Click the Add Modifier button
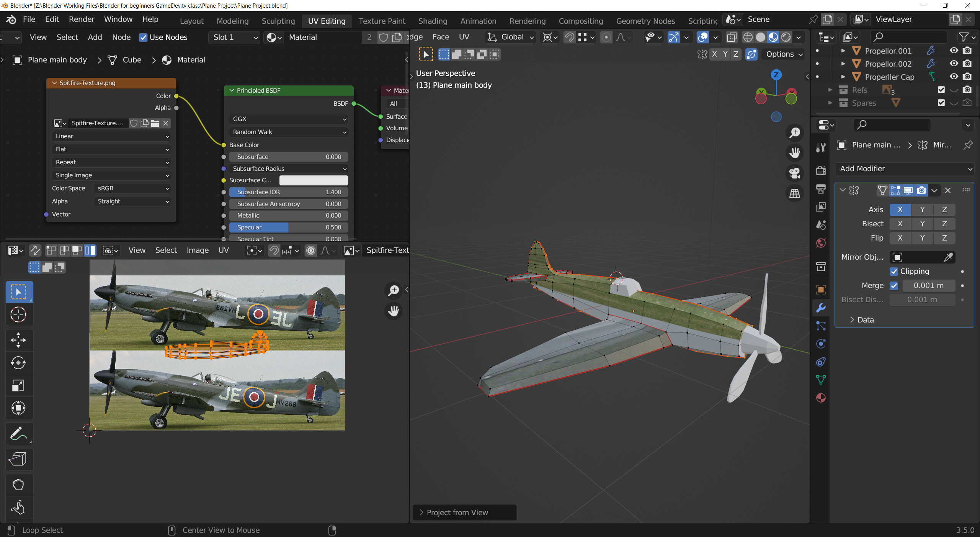Image resolution: width=980 pixels, height=537 pixels. click(904, 169)
